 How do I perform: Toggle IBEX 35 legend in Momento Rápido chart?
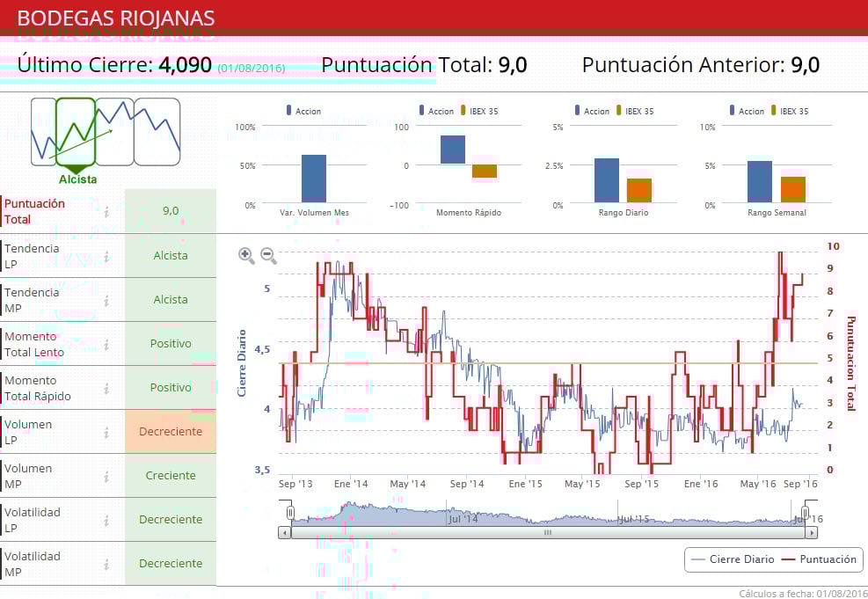point(479,111)
